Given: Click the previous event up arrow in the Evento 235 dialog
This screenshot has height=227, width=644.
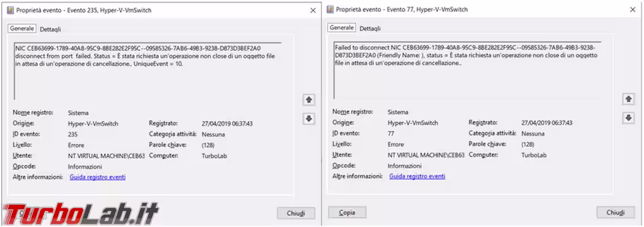Looking at the screenshot, I should (x=308, y=100).
